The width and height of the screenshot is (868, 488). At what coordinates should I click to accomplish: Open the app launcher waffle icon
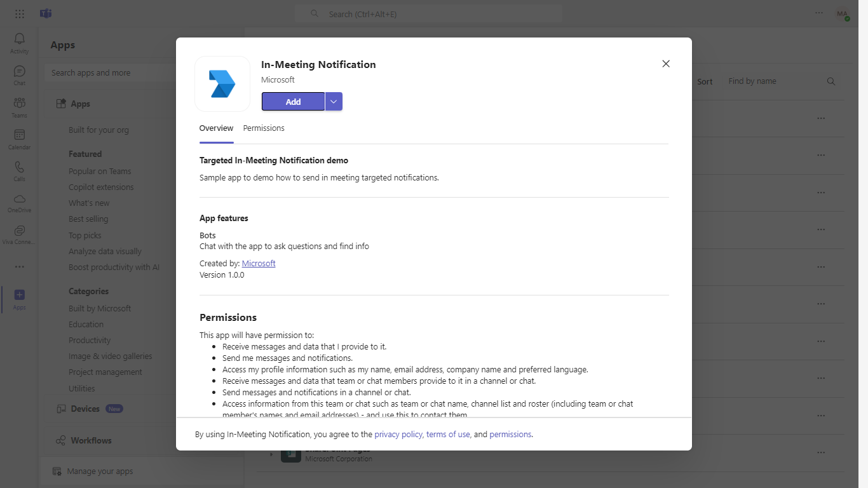(20, 14)
